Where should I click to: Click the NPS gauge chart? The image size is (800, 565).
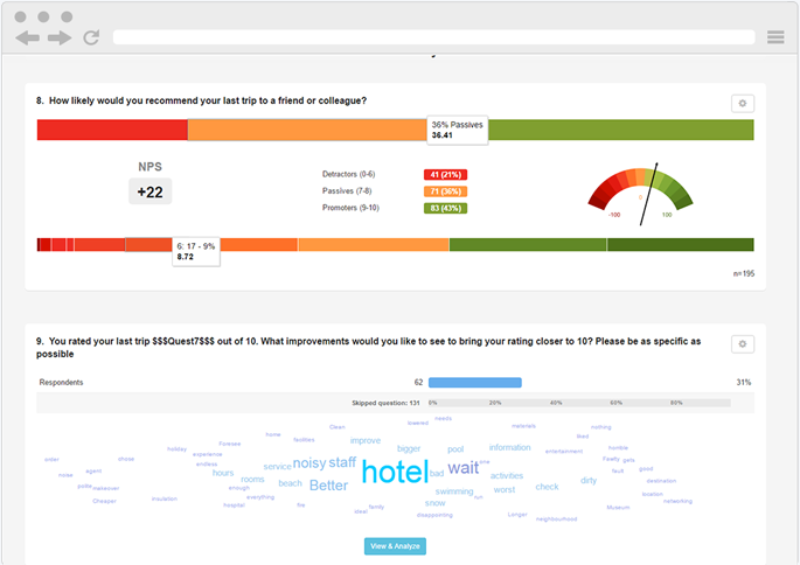click(x=641, y=194)
